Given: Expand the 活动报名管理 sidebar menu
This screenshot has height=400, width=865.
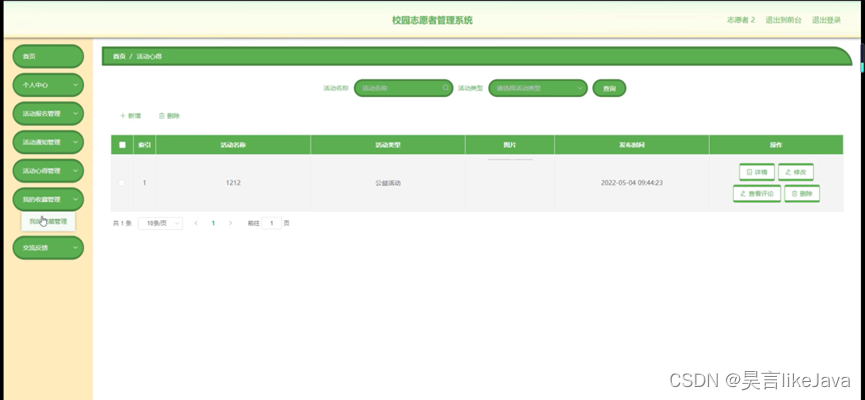Looking at the screenshot, I should click(48, 114).
